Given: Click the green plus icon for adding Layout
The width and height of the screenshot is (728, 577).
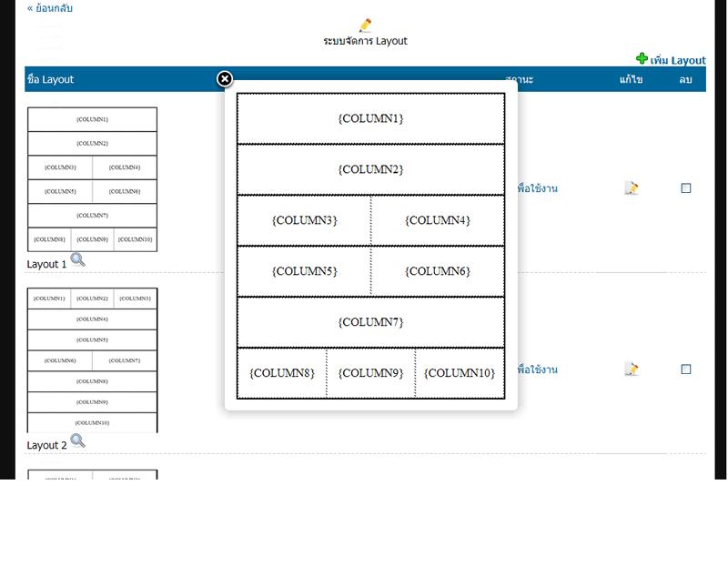Looking at the screenshot, I should [642, 59].
